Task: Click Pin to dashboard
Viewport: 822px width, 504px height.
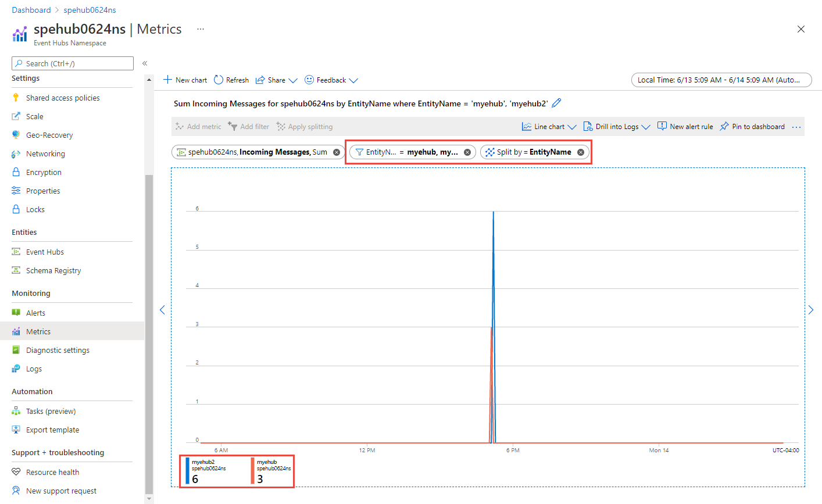Action: tap(752, 127)
